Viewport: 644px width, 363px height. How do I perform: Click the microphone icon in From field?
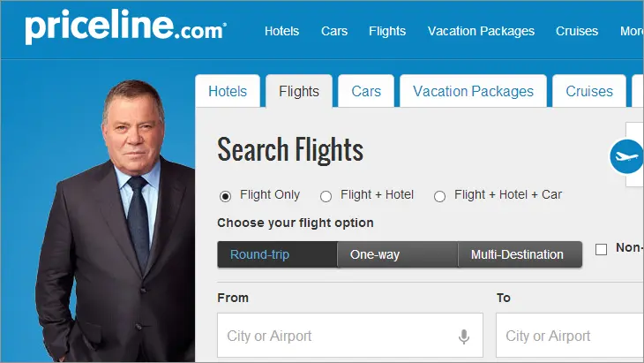click(463, 337)
